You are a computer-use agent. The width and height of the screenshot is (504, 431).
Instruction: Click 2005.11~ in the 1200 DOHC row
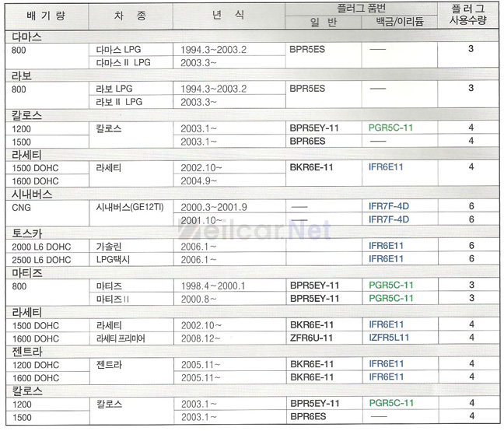tap(201, 365)
